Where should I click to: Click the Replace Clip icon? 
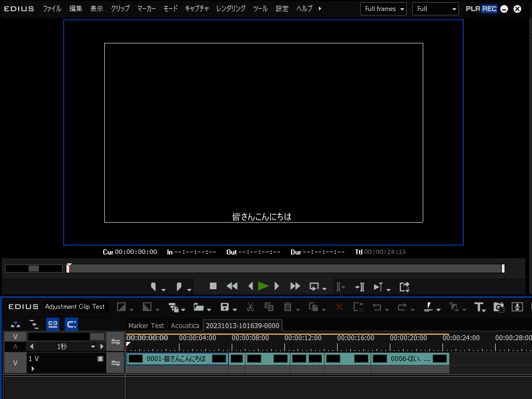[x=313, y=307]
